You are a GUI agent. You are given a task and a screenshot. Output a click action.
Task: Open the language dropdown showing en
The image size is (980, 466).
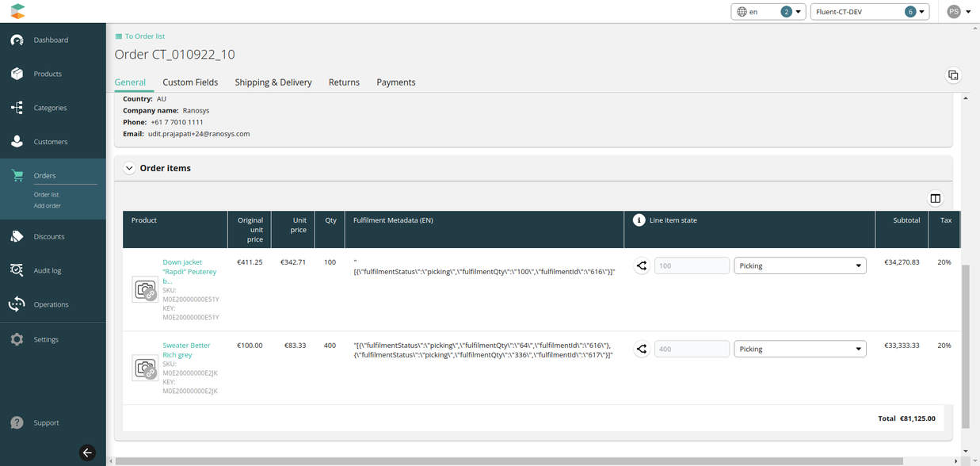pyautogui.click(x=768, y=12)
